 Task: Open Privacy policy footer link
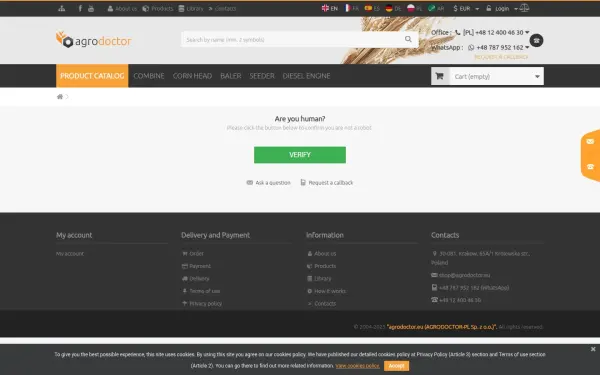click(202, 303)
